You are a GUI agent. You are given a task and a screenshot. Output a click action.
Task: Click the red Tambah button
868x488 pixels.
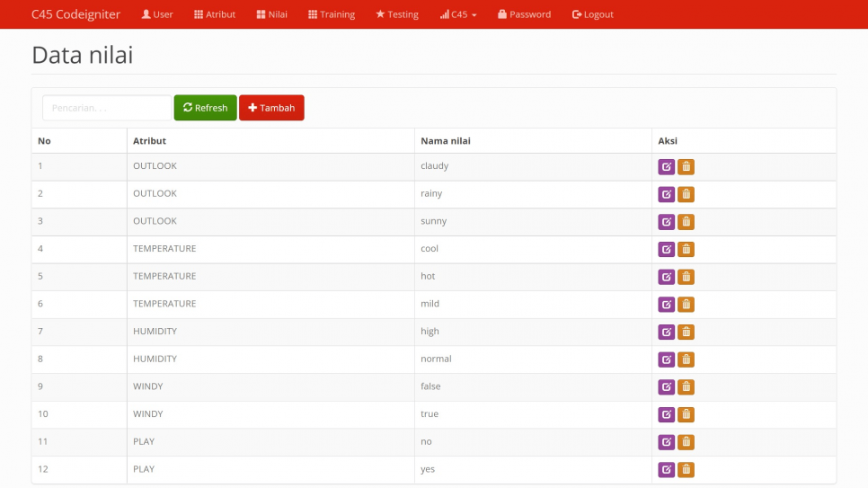click(x=271, y=108)
